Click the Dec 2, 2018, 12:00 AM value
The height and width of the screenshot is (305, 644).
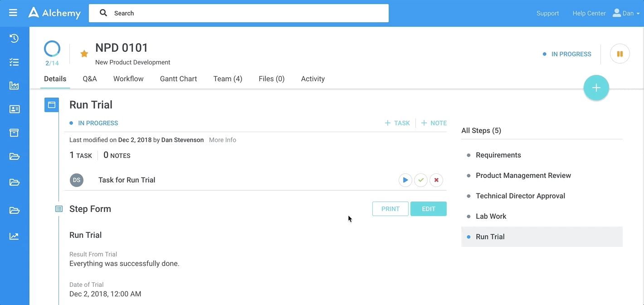[105, 294]
